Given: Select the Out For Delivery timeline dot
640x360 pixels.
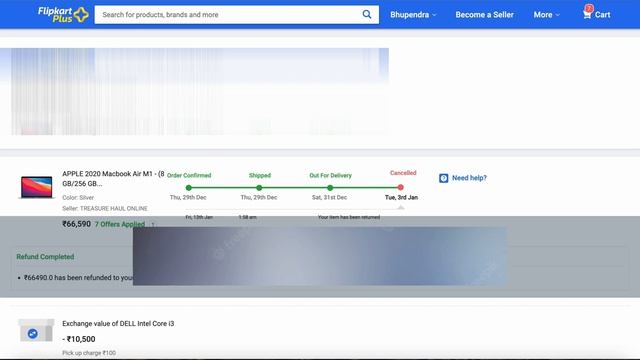Looking at the screenshot, I should 330,188.
